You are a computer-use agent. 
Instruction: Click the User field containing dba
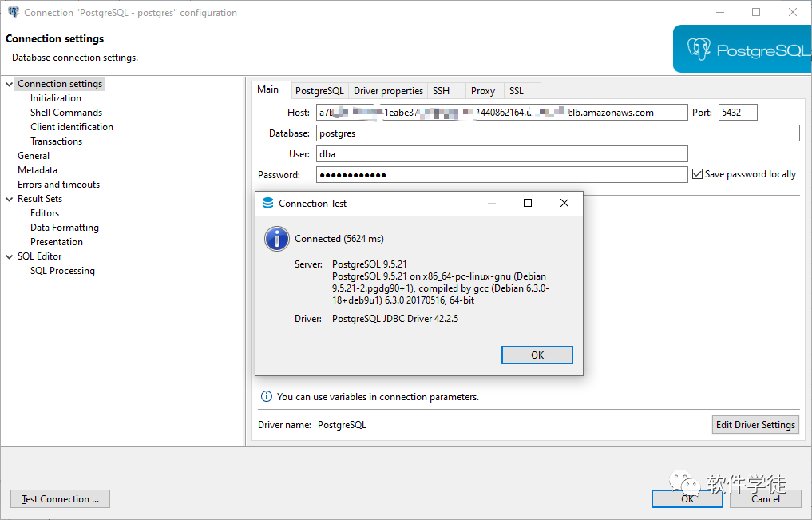click(501, 154)
